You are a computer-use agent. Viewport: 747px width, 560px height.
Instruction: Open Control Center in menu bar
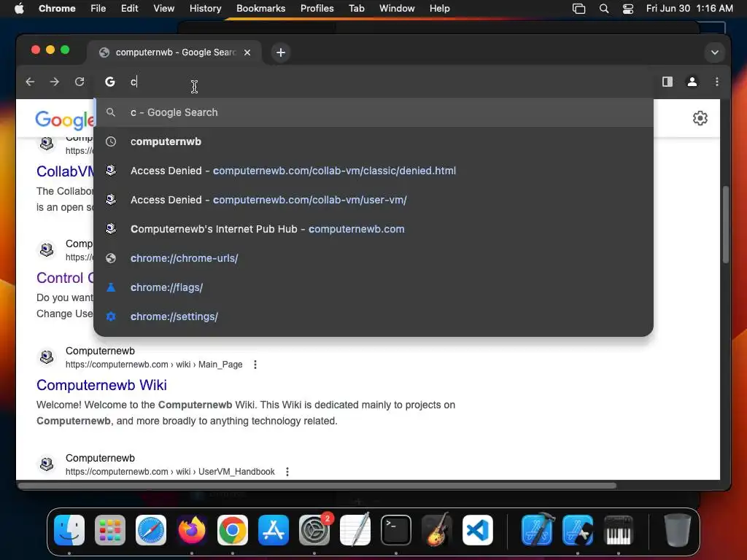(628, 9)
